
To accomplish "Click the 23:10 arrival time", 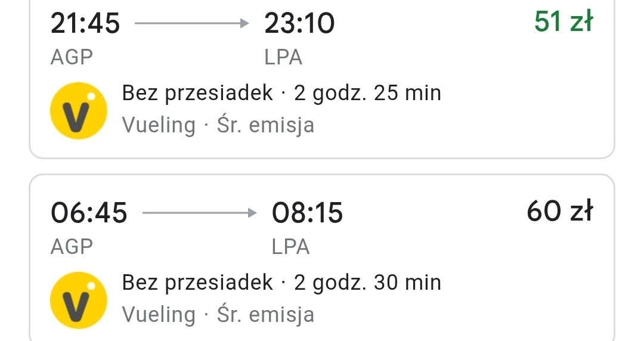I will click(x=299, y=23).
